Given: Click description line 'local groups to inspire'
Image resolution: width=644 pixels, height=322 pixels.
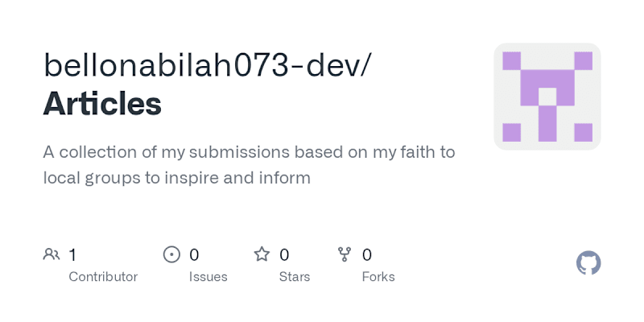Looking at the screenshot, I should (x=177, y=178).
